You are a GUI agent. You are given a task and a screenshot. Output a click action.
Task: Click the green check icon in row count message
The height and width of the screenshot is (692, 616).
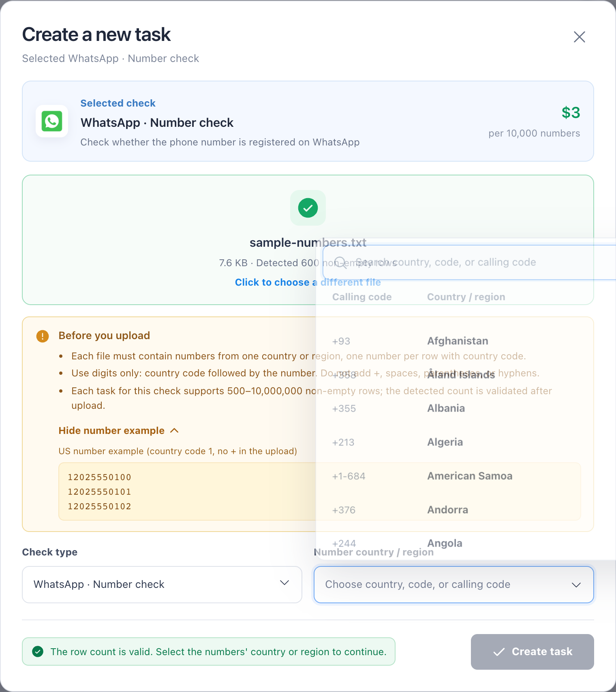(38, 651)
